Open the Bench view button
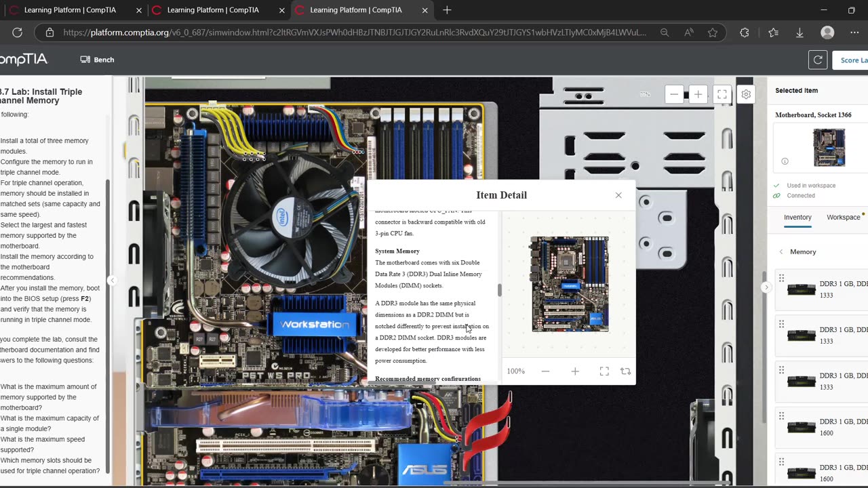 (x=97, y=60)
